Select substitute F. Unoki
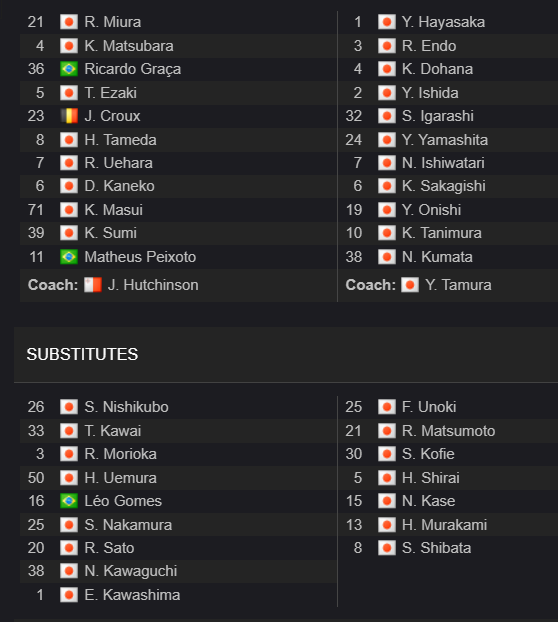This screenshot has height=622, width=558. (x=429, y=407)
